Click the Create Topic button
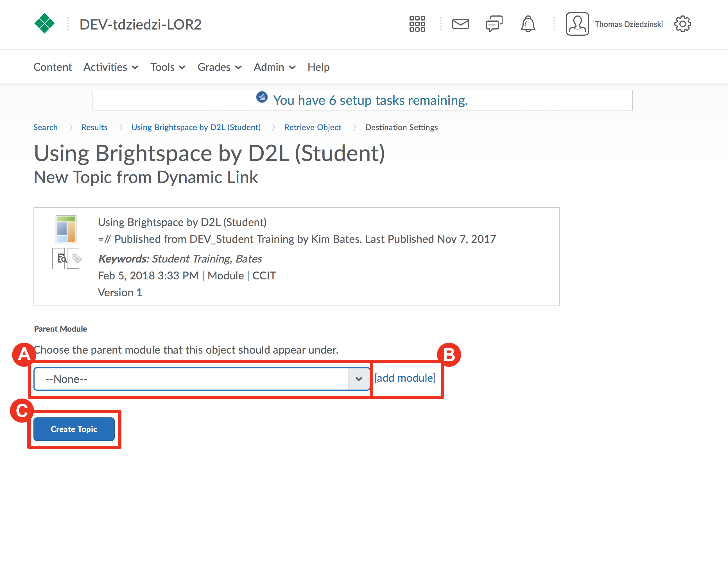Viewport: 728px width, 563px height. coord(74,429)
